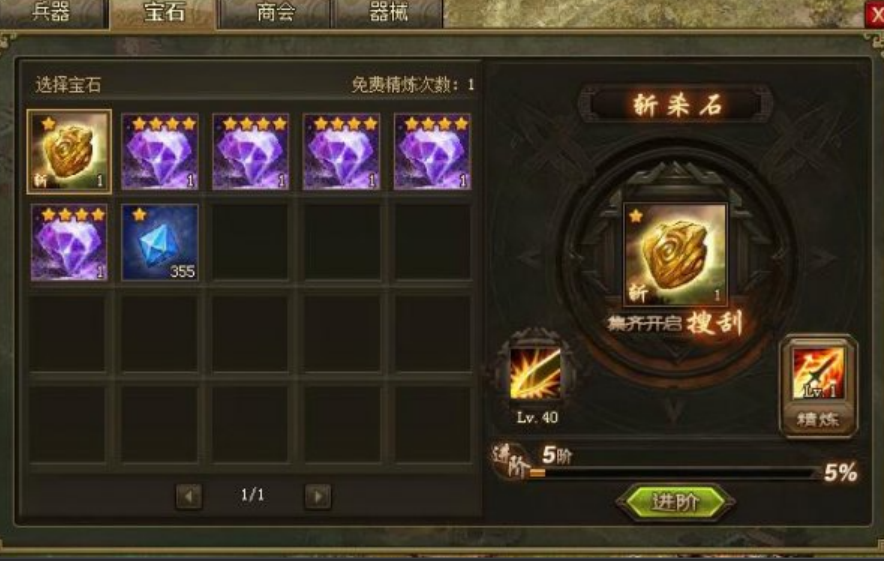
Task: Go to the previous inventory page arrow
Action: 188,496
